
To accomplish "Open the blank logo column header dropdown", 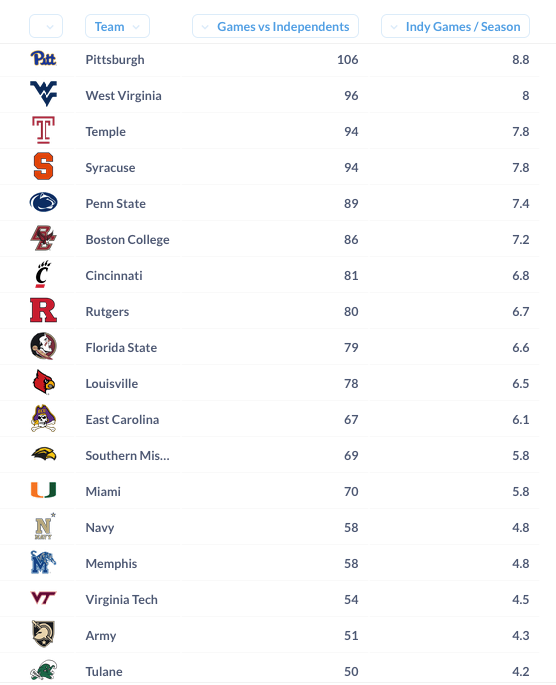I will click(x=46, y=27).
